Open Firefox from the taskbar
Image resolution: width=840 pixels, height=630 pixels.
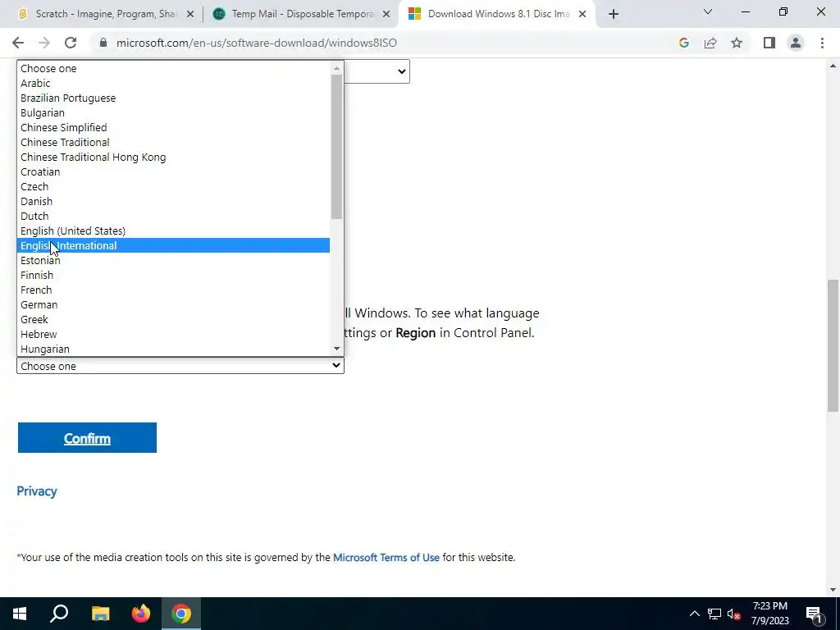(141, 614)
